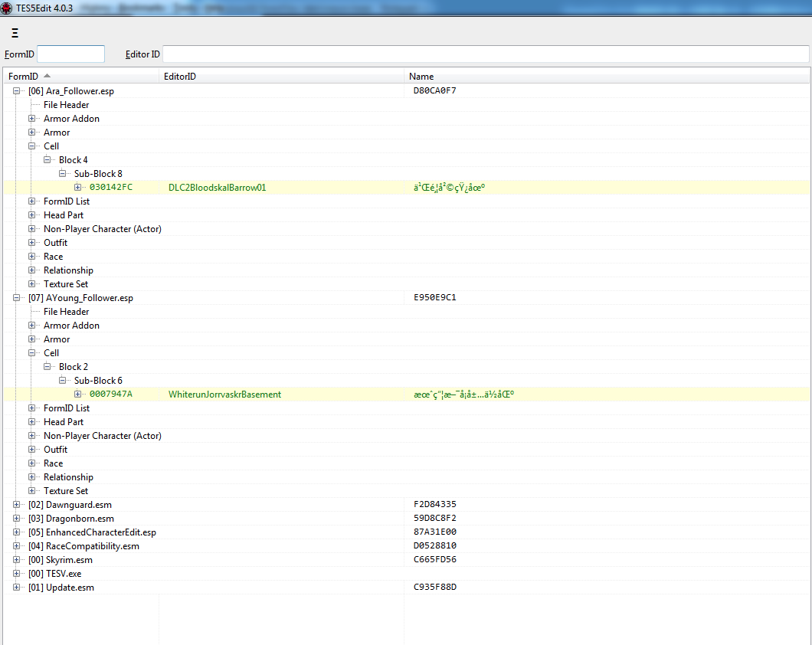The height and width of the screenshot is (645, 812).
Task: Collapse the [07] AYoung_Follower.esp node
Action: point(17,298)
